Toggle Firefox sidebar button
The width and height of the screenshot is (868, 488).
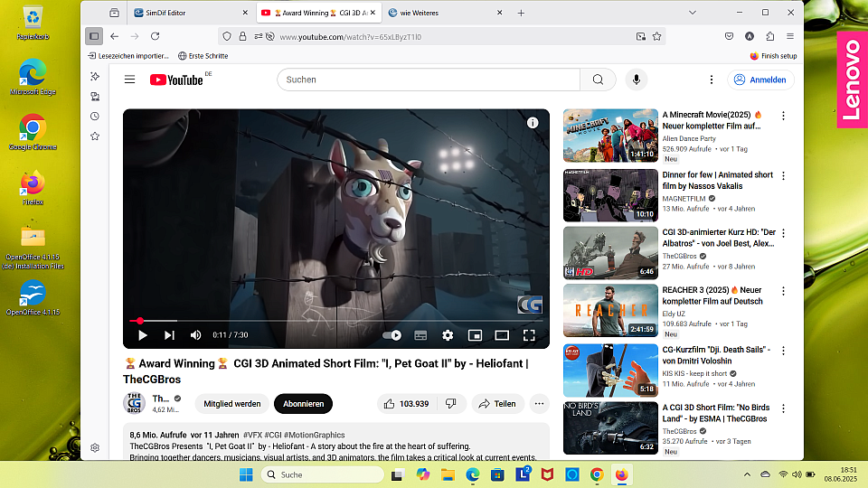[x=94, y=36]
